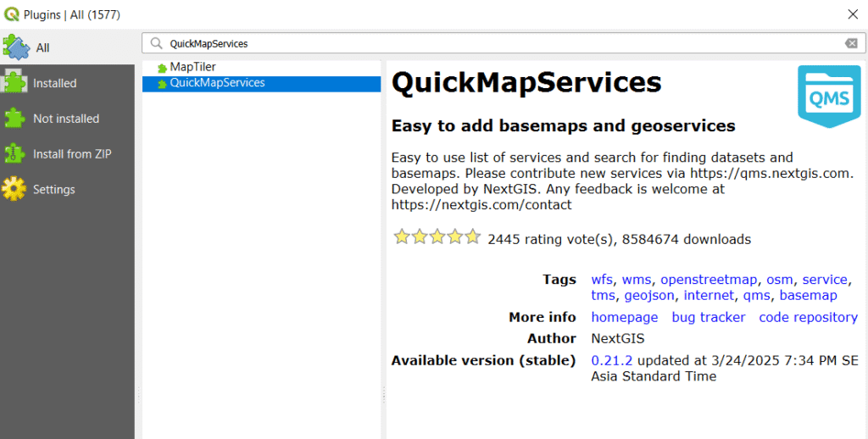The image size is (868, 439).
Task: Open the wfs tag link
Action: point(602,280)
